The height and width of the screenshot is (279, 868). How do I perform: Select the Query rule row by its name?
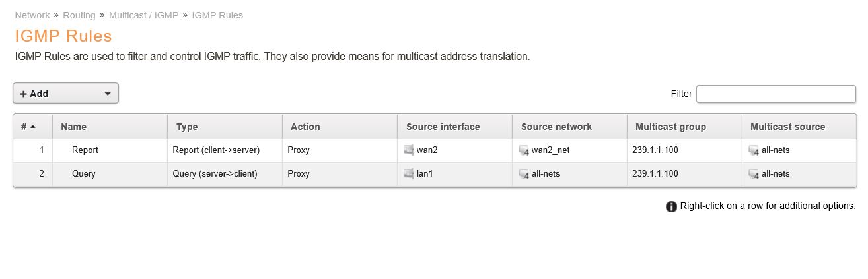[x=84, y=174]
